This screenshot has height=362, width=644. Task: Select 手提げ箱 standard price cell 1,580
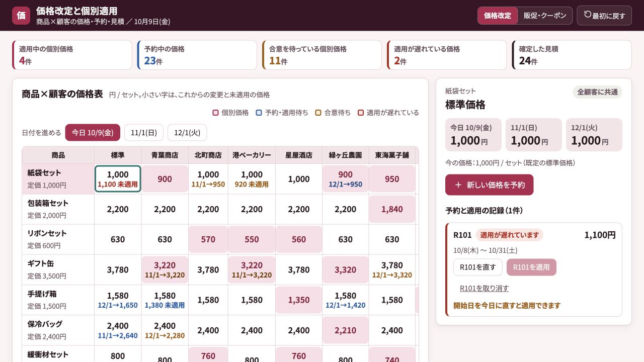click(x=118, y=300)
